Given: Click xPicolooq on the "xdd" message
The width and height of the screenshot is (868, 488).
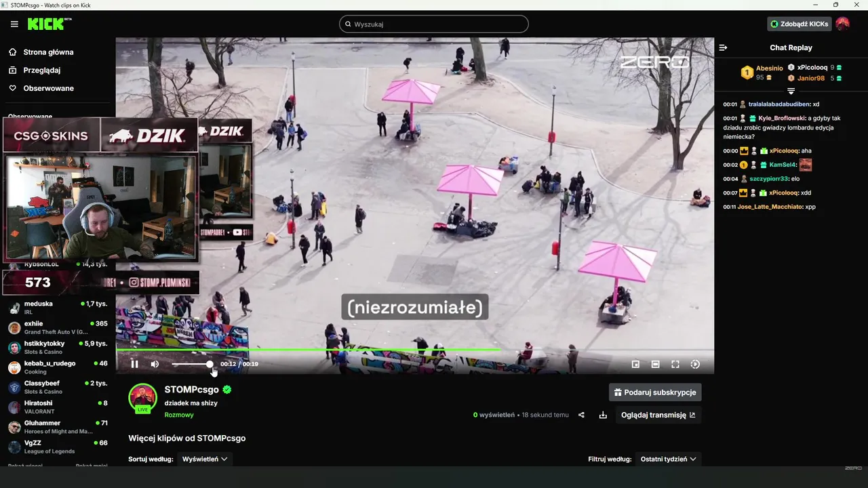Looking at the screenshot, I should click(x=783, y=192).
